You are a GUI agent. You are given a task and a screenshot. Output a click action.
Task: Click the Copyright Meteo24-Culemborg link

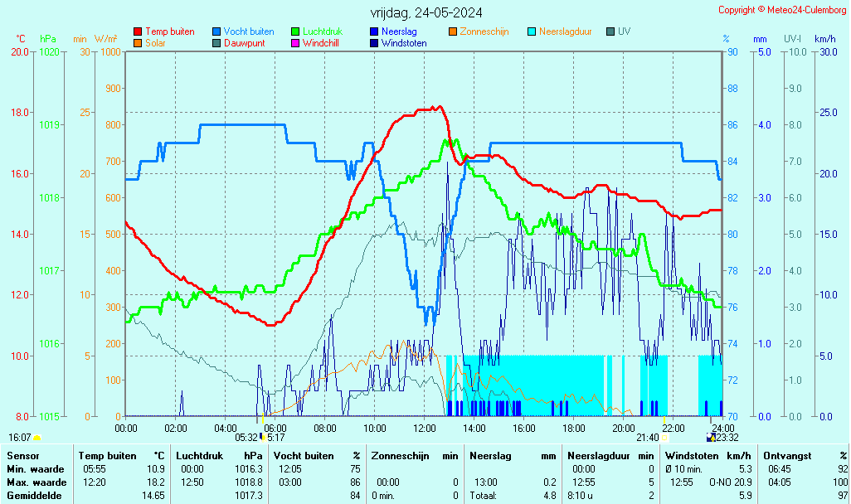click(x=780, y=10)
